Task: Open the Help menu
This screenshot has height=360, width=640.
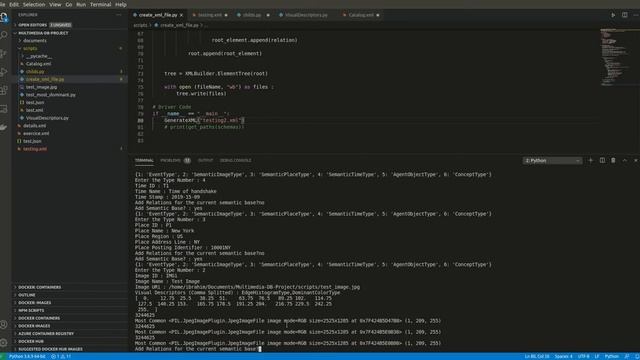Action: [121, 4]
